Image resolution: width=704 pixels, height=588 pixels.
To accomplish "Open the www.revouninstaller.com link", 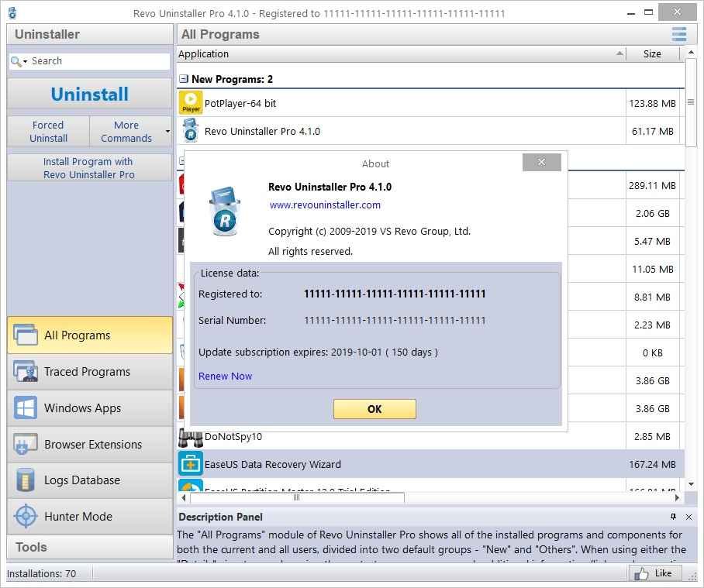I will (x=325, y=205).
